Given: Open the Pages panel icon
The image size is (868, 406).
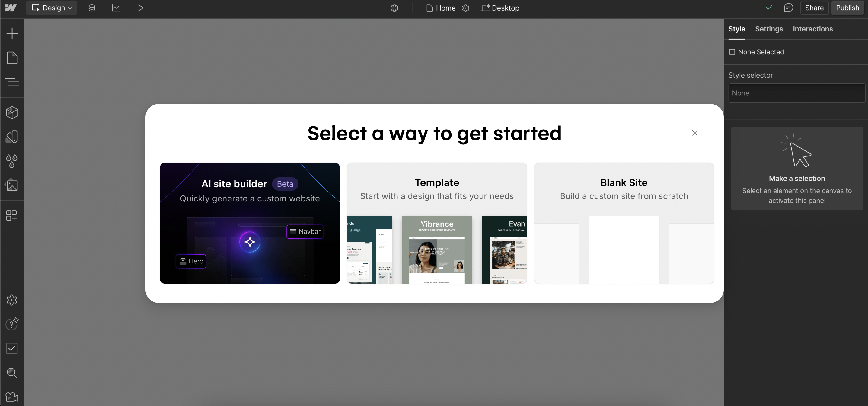Looking at the screenshot, I should 12,58.
